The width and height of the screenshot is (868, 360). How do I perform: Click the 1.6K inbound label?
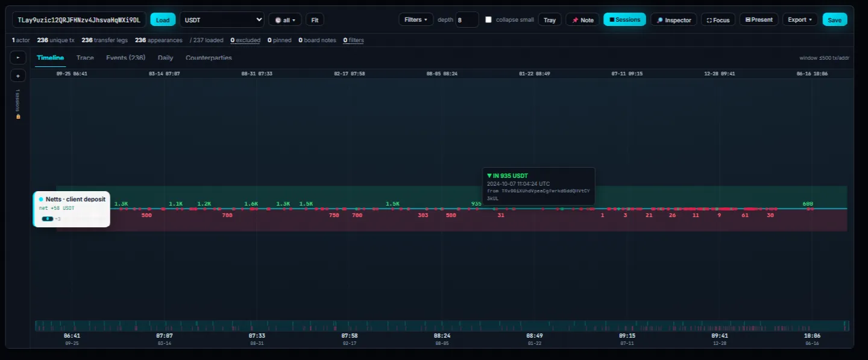[x=251, y=204]
